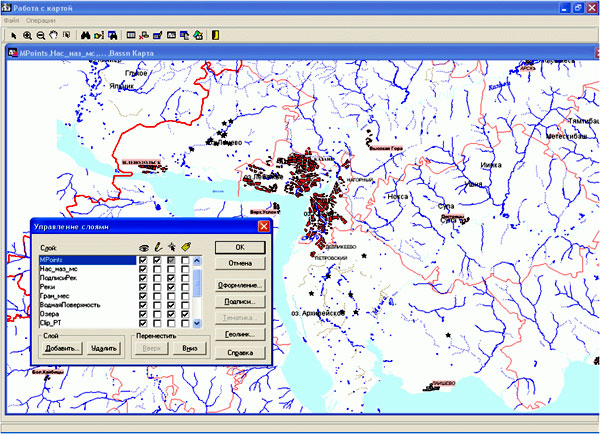Select the Озера layer row

coord(88,314)
